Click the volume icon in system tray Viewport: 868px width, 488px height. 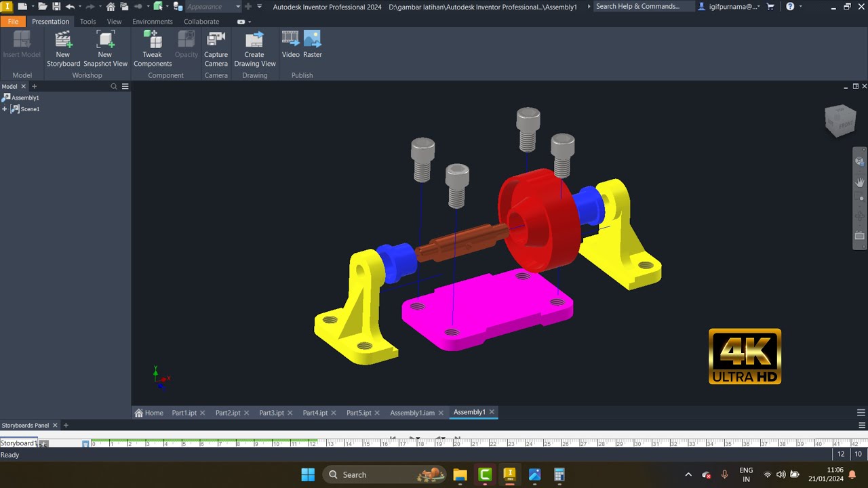tap(781, 474)
